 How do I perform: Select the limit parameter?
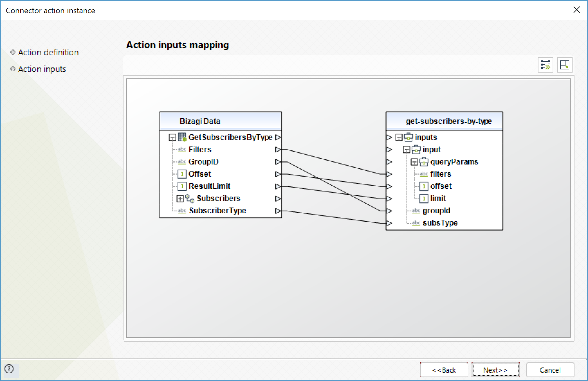click(x=438, y=199)
